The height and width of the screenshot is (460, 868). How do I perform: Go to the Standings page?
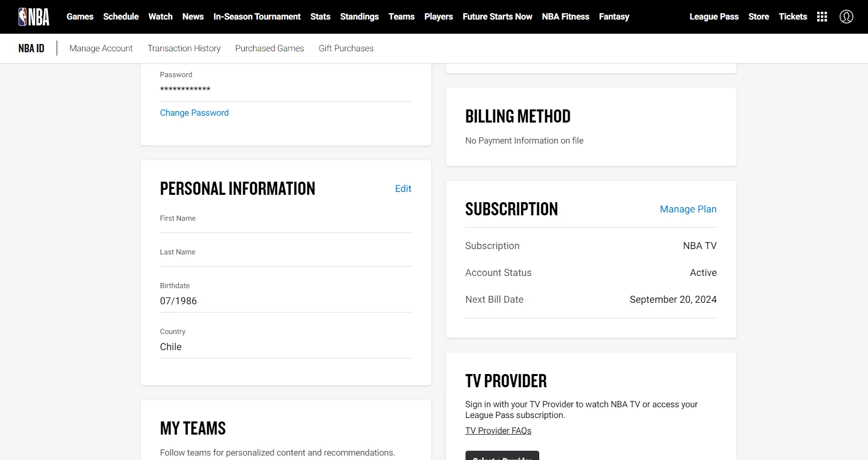(x=360, y=17)
